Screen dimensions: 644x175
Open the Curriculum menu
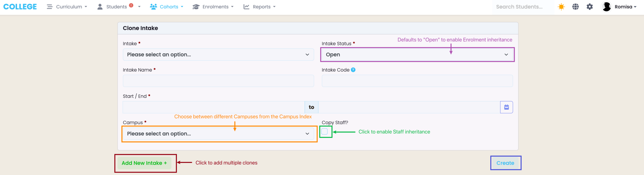[x=67, y=7]
